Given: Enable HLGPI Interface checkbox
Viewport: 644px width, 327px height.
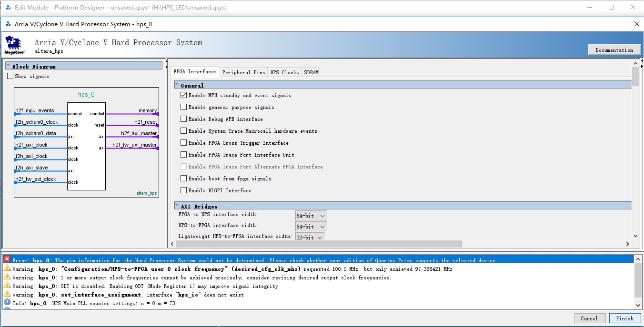Looking at the screenshot, I should click(x=183, y=190).
